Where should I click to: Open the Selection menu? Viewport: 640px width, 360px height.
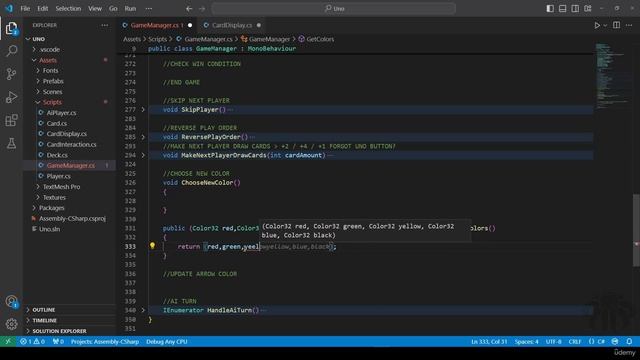pos(68,8)
